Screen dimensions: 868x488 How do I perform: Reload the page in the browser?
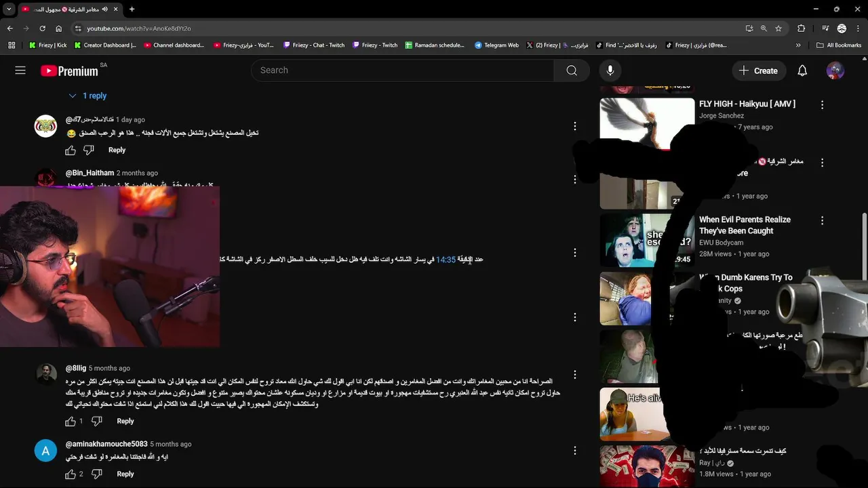click(42, 28)
